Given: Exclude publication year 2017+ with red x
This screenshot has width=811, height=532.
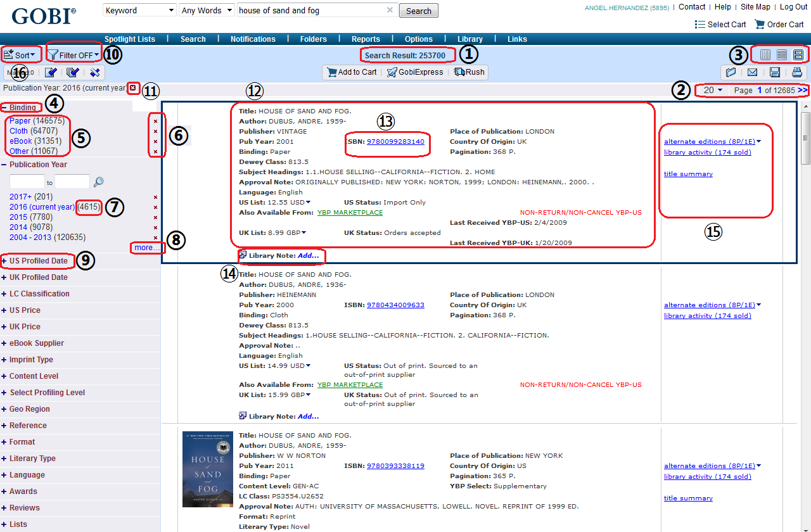Looking at the screenshot, I should click(155, 197).
